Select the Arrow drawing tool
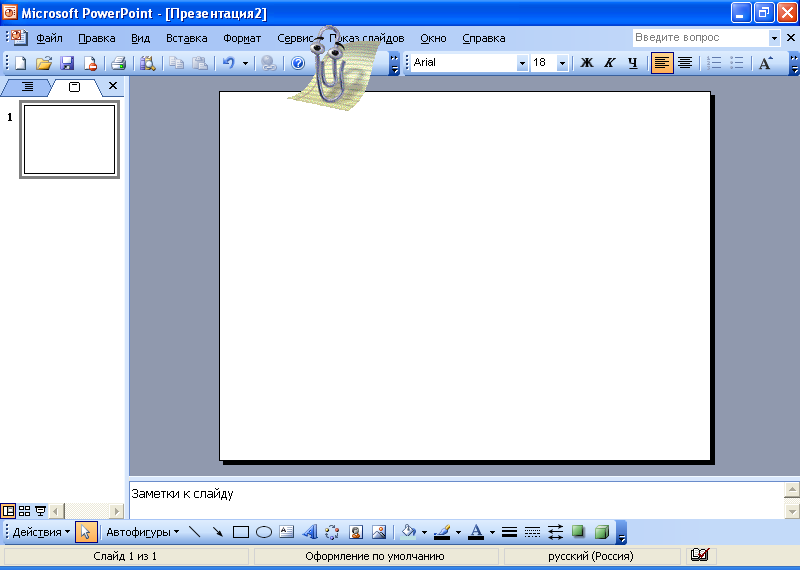 pyautogui.click(x=218, y=532)
